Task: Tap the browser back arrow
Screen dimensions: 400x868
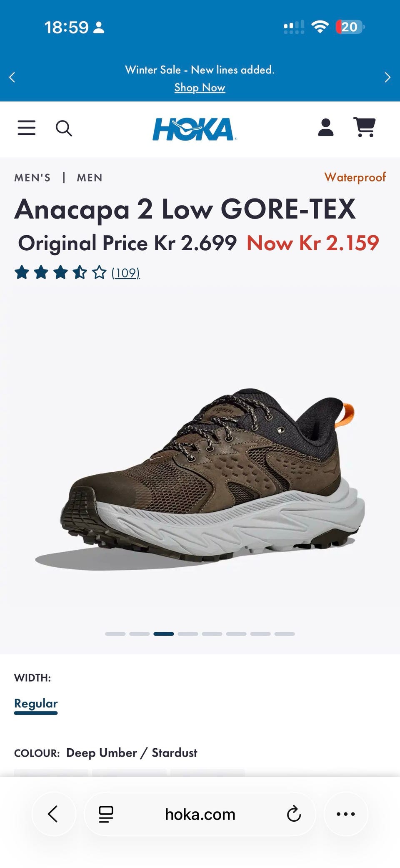Action: pyautogui.click(x=53, y=814)
